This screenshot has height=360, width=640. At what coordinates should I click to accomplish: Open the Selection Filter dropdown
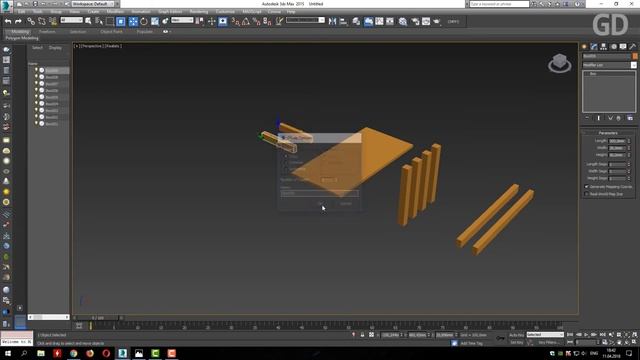(71, 20)
